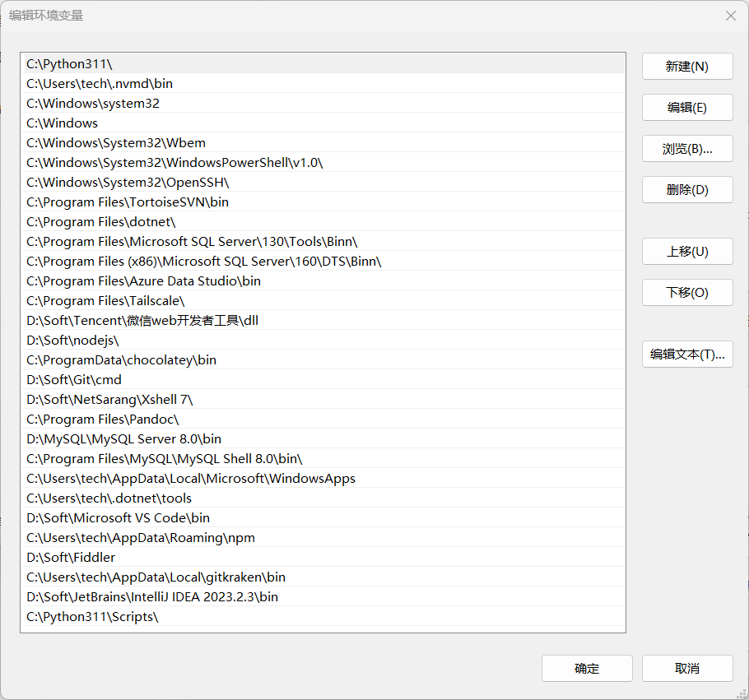749x700 pixels.
Task: Click the 删除(D) delete button
Action: pos(687,189)
